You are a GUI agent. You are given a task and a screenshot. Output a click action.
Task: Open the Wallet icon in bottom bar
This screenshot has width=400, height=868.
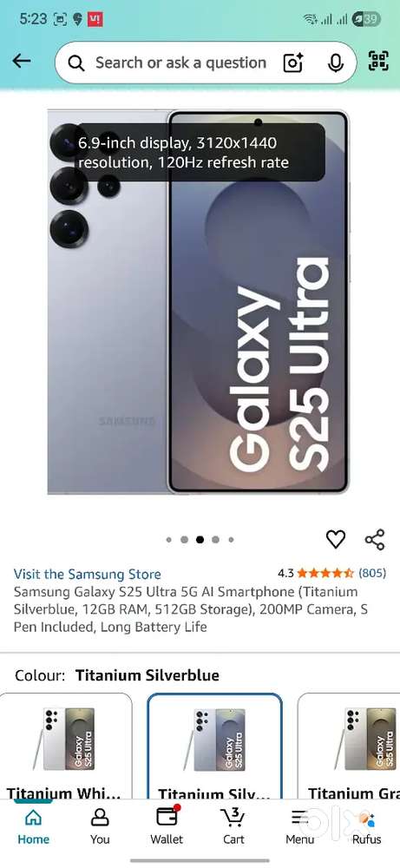pyautogui.click(x=167, y=825)
